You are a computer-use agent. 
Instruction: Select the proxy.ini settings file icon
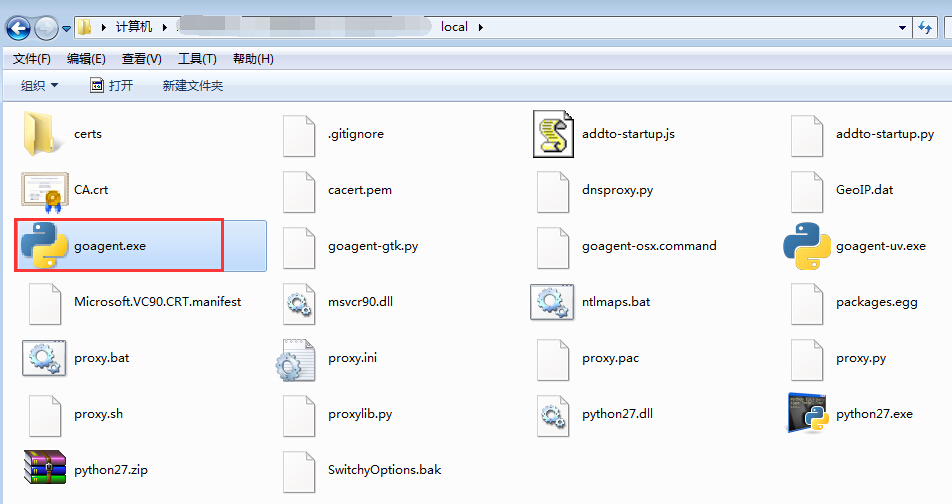pos(296,360)
